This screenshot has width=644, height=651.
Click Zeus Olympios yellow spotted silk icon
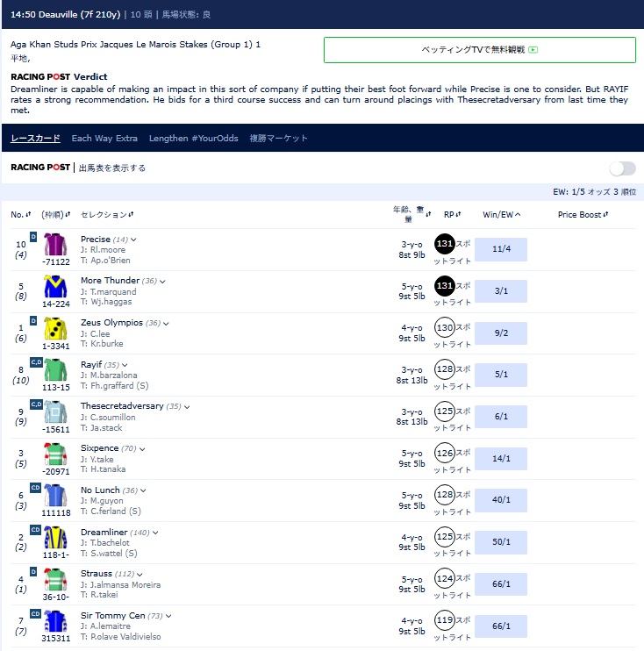(x=55, y=328)
